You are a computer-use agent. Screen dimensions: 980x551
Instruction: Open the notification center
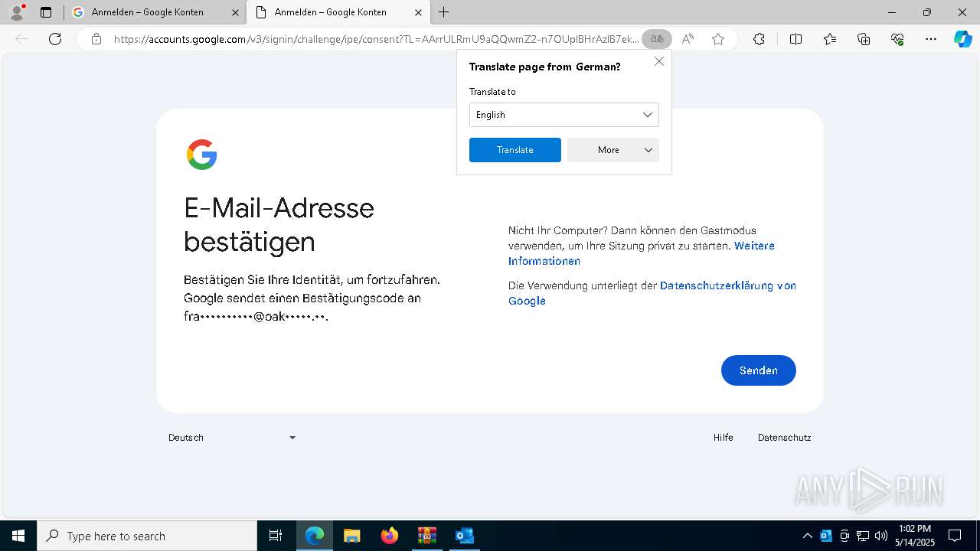click(955, 536)
